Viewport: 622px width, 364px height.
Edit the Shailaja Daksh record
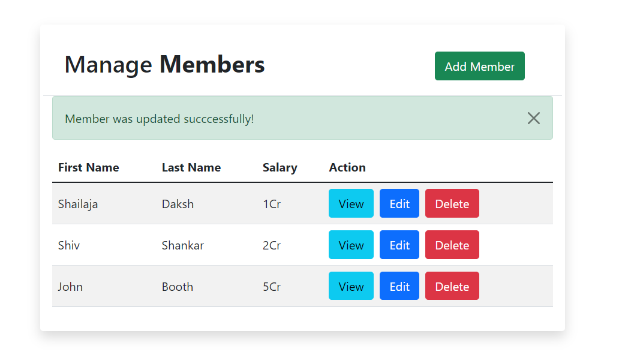point(399,203)
